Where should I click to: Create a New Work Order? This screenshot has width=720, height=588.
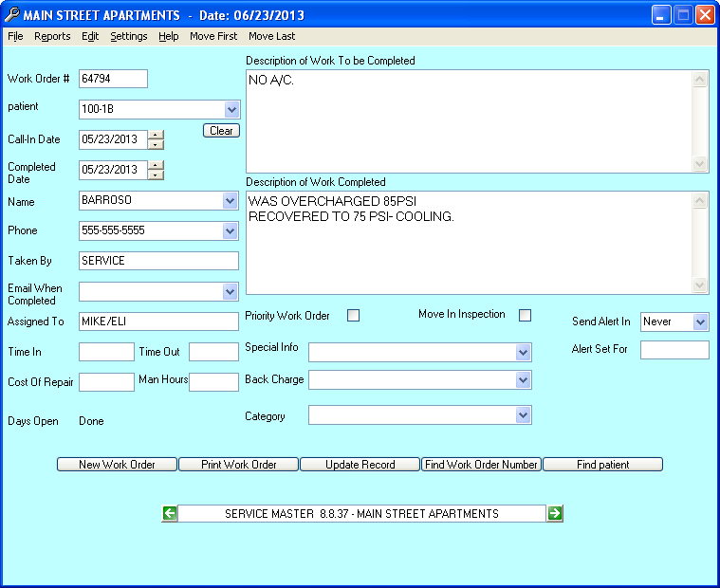click(117, 464)
